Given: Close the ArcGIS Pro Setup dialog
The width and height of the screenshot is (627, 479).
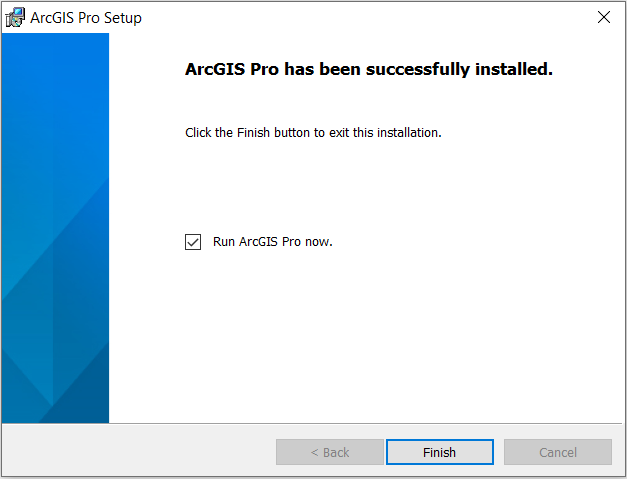Looking at the screenshot, I should click(603, 17).
